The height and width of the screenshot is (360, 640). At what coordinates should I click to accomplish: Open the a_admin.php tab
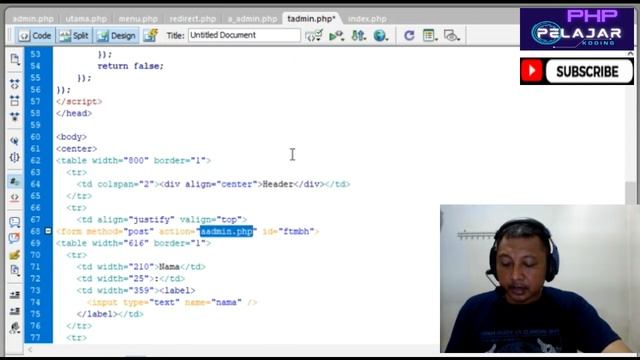(x=252, y=19)
